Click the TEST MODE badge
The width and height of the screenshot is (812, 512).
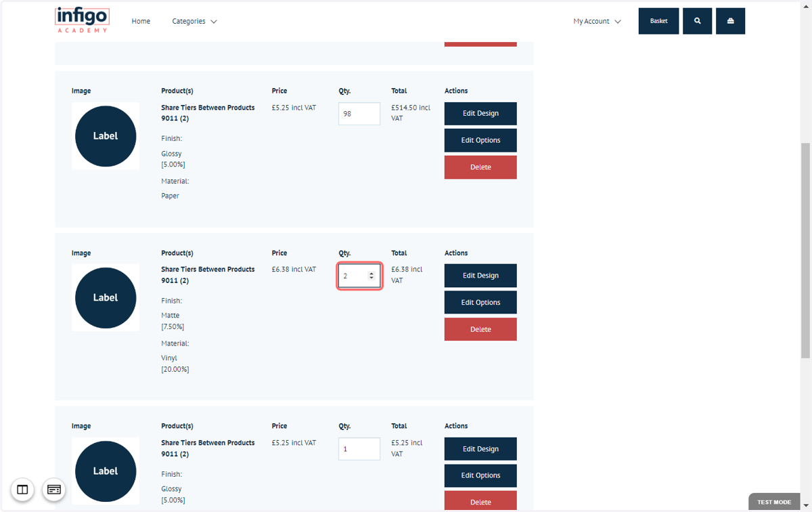point(774,502)
